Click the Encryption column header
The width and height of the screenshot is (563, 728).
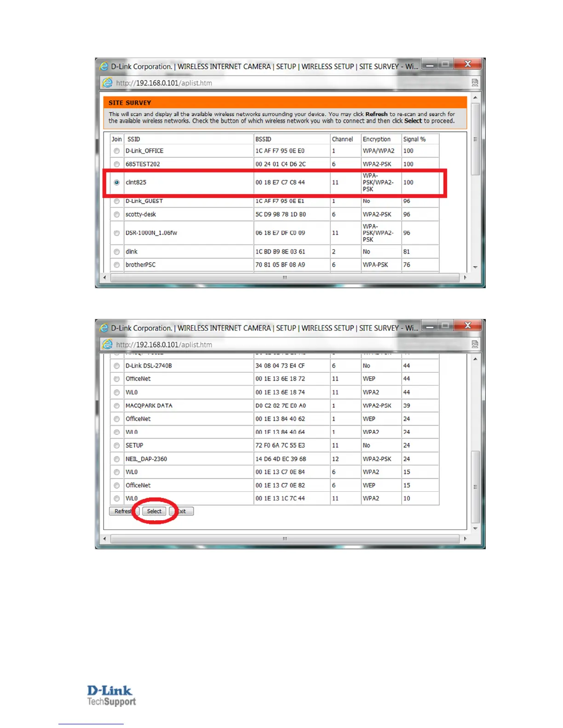coord(377,139)
